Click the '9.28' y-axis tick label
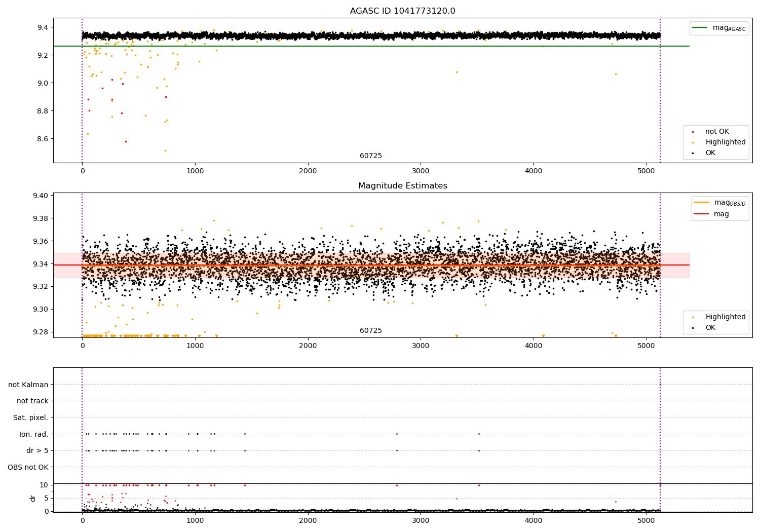This screenshot has height=532, width=760. tap(40, 332)
